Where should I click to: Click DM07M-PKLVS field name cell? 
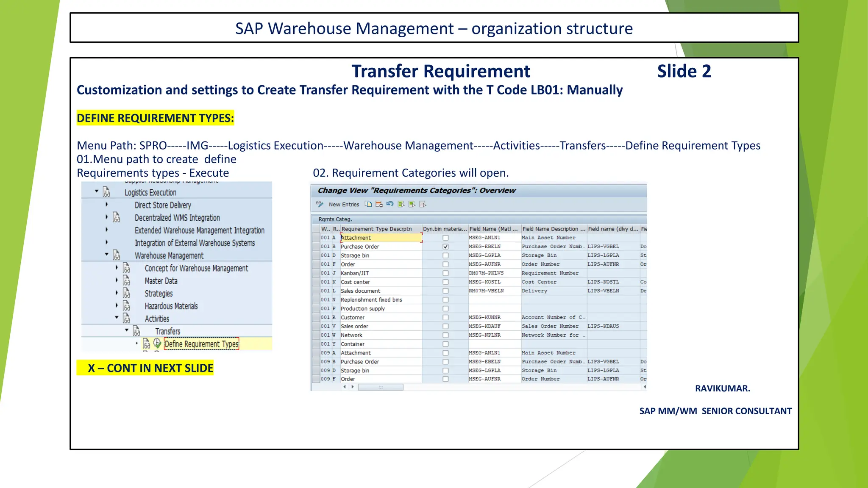pos(495,273)
